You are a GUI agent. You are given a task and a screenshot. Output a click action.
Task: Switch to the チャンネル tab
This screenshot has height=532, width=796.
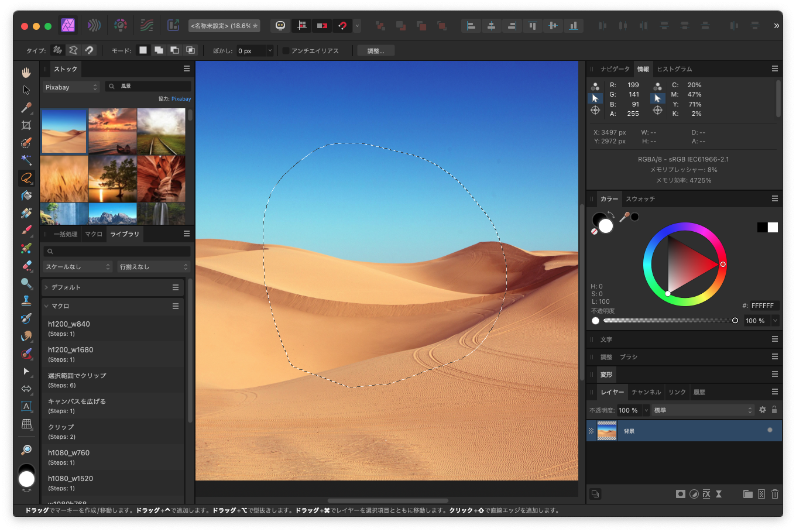(646, 392)
